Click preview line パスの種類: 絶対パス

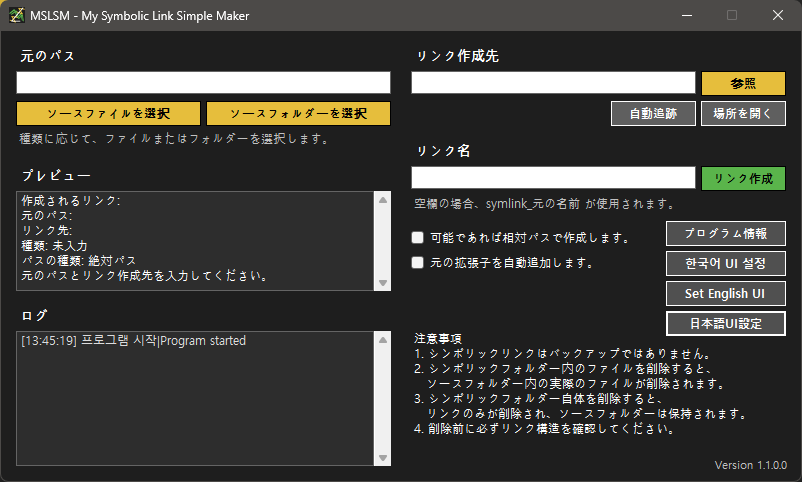tap(79, 260)
